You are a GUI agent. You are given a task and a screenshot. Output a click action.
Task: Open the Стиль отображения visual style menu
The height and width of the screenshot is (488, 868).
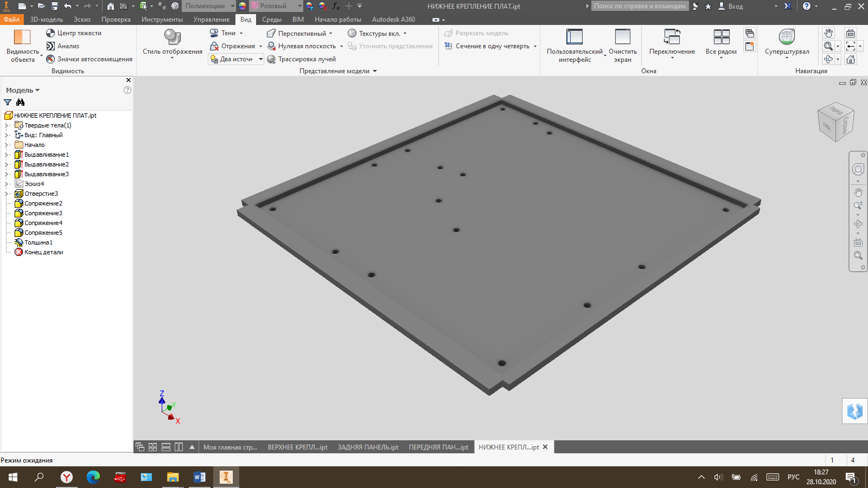click(x=173, y=43)
